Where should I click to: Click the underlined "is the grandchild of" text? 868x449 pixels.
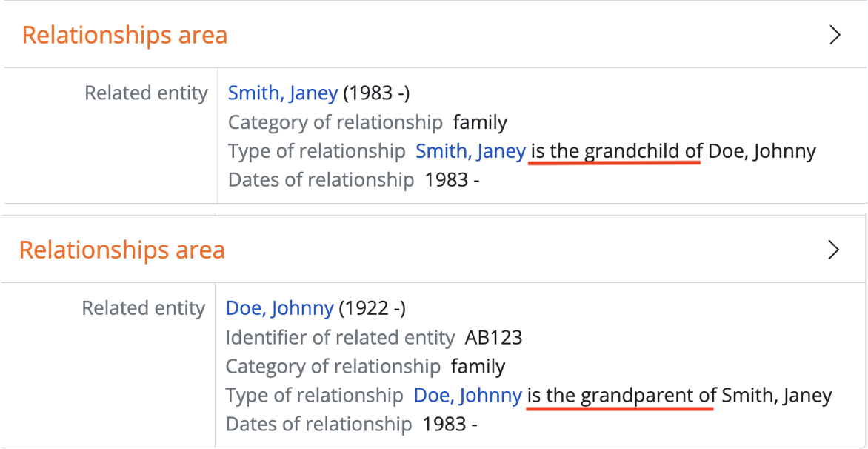coord(616,151)
